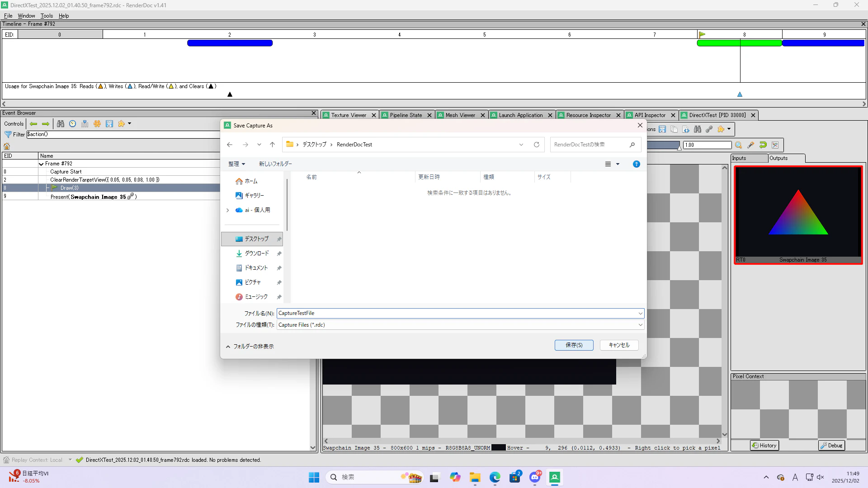
Task: Open the Tools menu
Action: point(47,16)
